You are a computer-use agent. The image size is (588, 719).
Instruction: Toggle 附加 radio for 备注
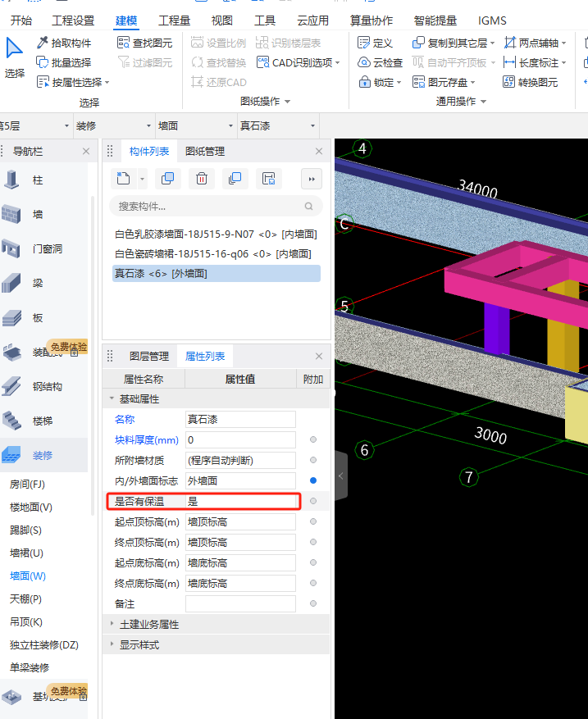(x=313, y=603)
